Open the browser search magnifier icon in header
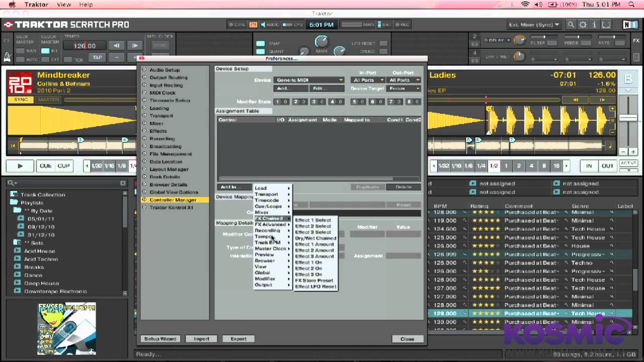Viewport: 644px width, 362px height. 571,25
